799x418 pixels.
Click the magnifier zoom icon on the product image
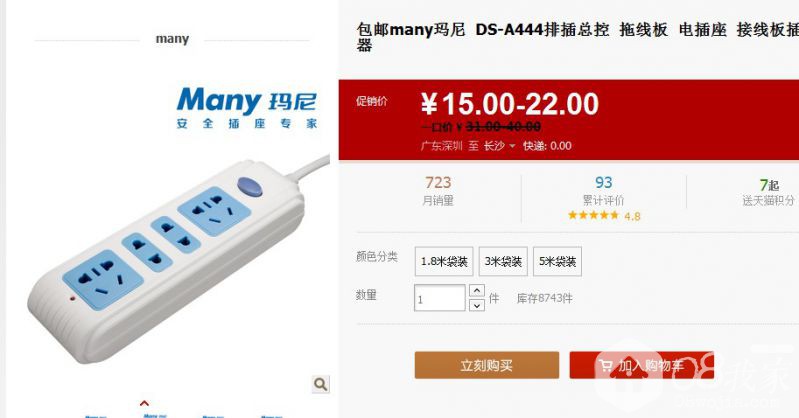321,384
